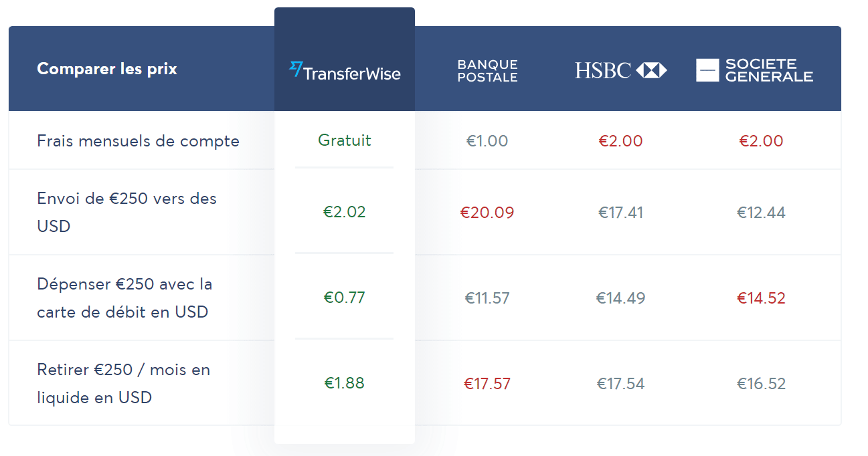Click the red €17.57 withdrawal fee

[x=487, y=384]
